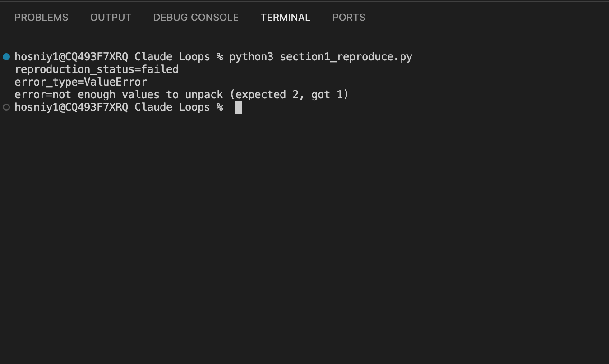
Task: Open the PROBLEMS panel tab
Action: tap(42, 18)
